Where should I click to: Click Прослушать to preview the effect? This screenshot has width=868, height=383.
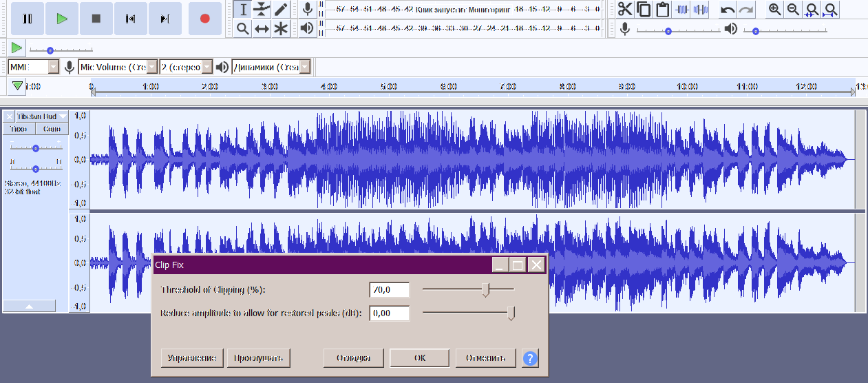pyautogui.click(x=259, y=358)
